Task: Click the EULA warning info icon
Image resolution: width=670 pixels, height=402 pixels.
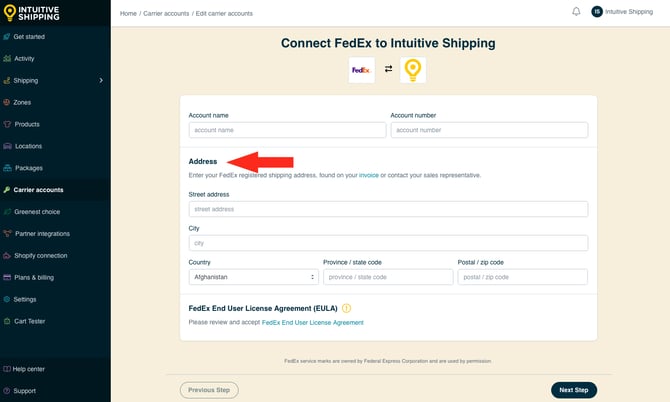Action: [x=346, y=308]
